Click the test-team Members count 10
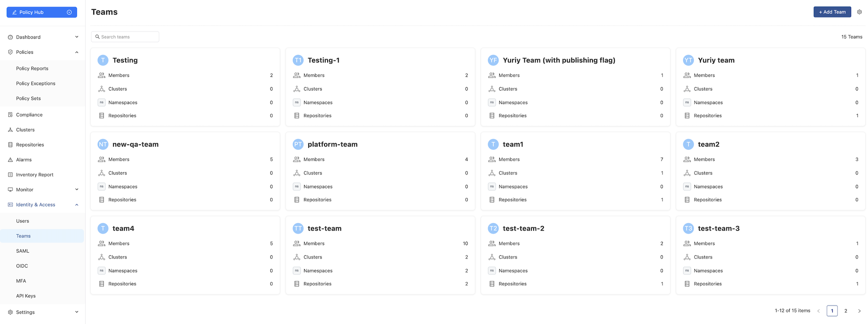The image size is (868, 324). [465, 244]
